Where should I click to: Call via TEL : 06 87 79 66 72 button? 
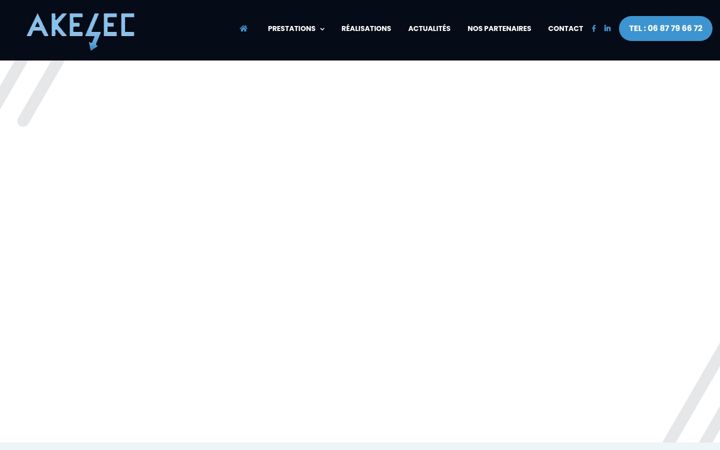(x=665, y=28)
